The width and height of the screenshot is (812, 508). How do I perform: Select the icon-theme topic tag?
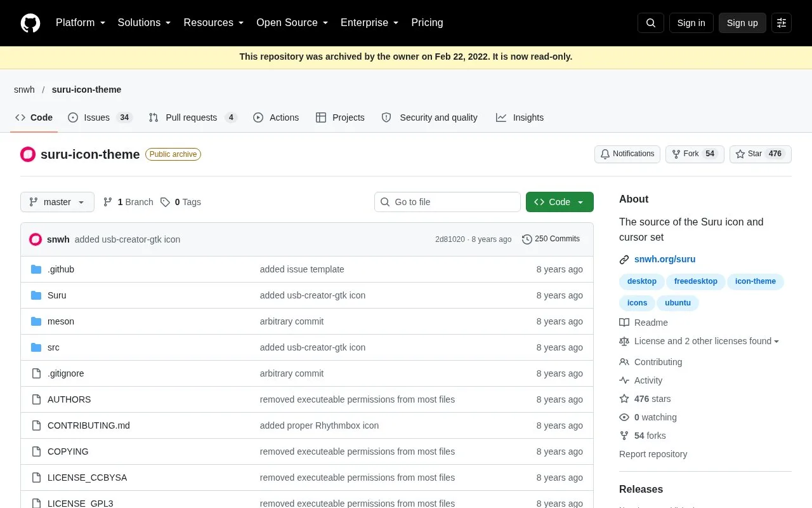(x=756, y=281)
